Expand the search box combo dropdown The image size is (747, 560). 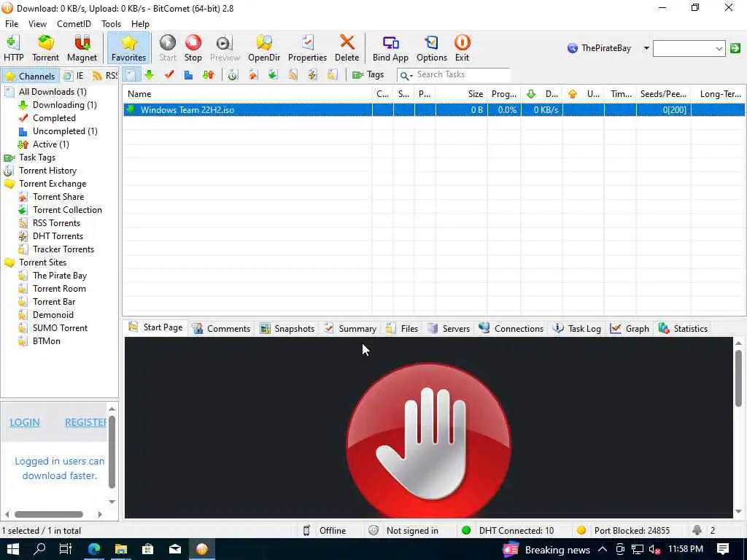[x=719, y=48]
